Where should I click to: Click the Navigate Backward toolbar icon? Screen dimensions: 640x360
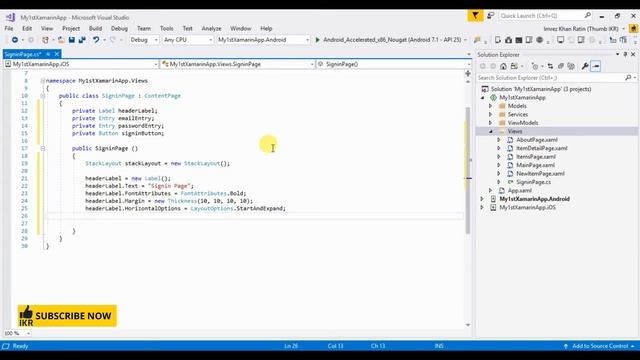pos(15,40)
